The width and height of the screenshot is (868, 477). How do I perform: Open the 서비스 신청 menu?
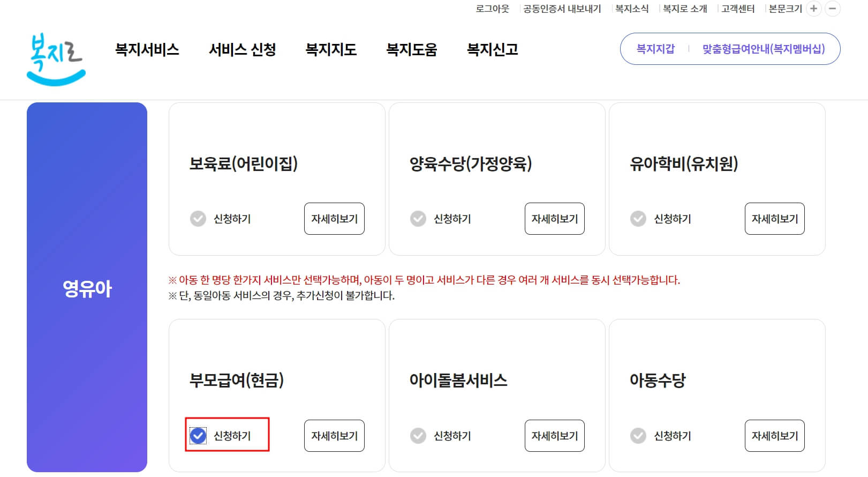pyautogui.click(x=243, y=50)
